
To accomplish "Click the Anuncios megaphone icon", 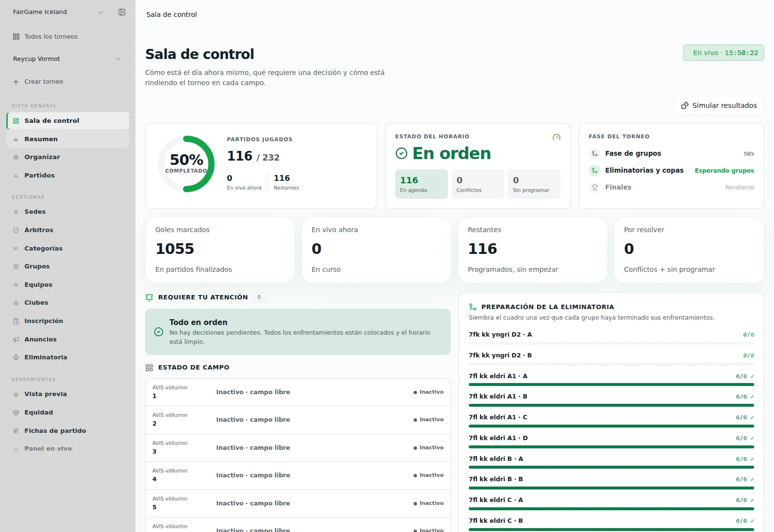I will (16, 340).
